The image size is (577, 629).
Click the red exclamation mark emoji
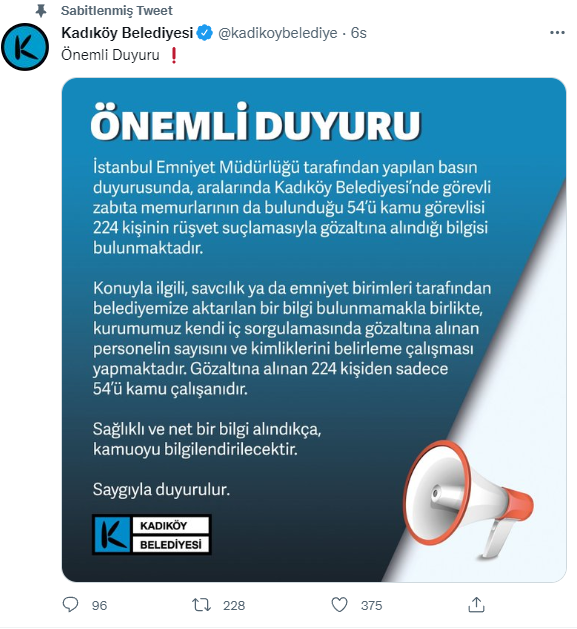pyautogui.click(x=174, y=55)
